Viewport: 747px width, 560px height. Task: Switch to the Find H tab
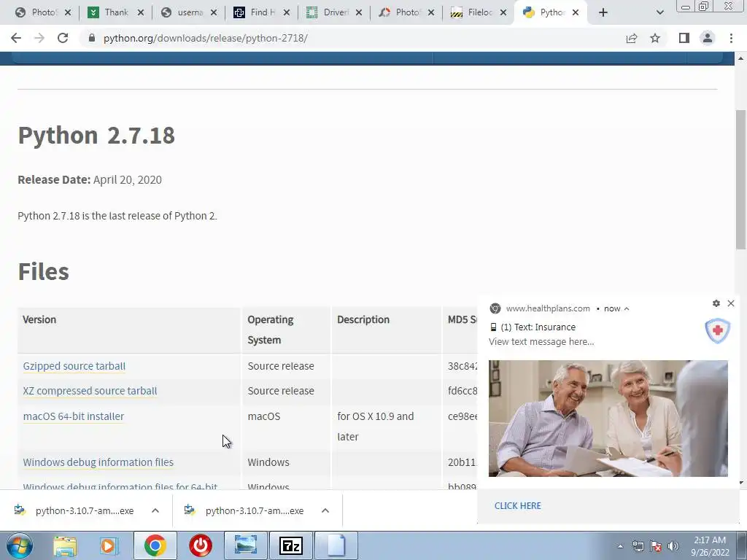click(x=263, y=12)
